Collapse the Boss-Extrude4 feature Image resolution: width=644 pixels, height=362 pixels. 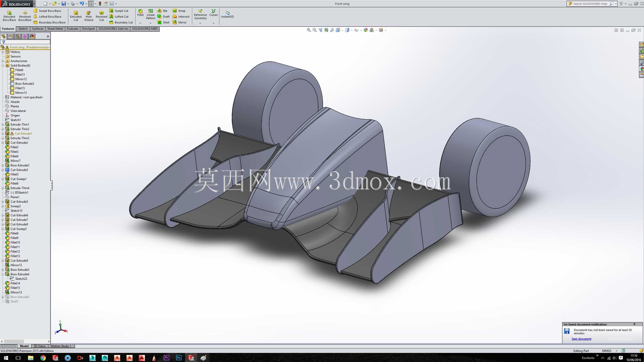(x=3, y=274)
